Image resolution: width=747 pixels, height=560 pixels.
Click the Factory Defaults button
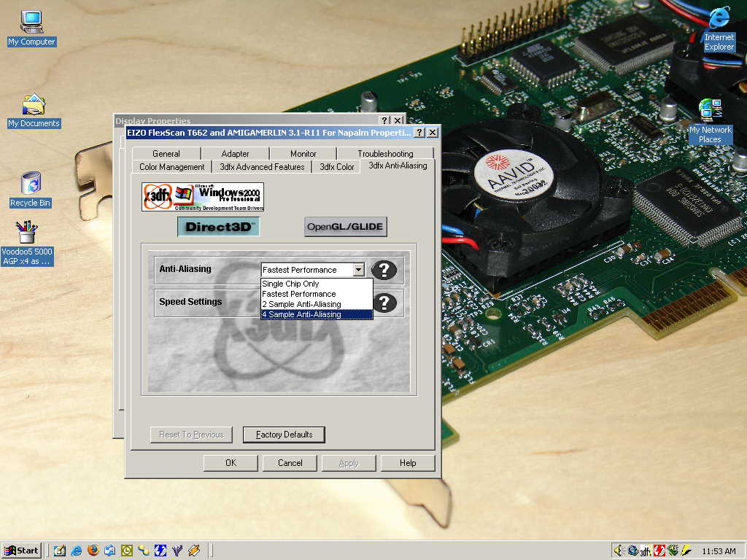[284, 435]
